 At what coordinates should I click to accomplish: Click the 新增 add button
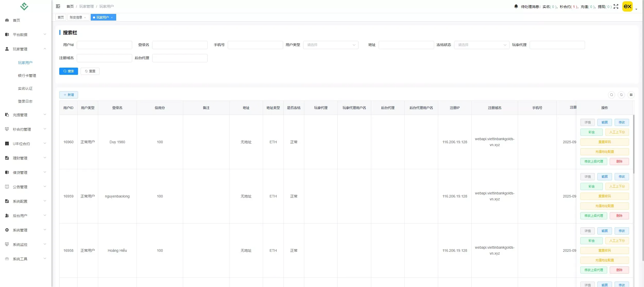[69, 95]
